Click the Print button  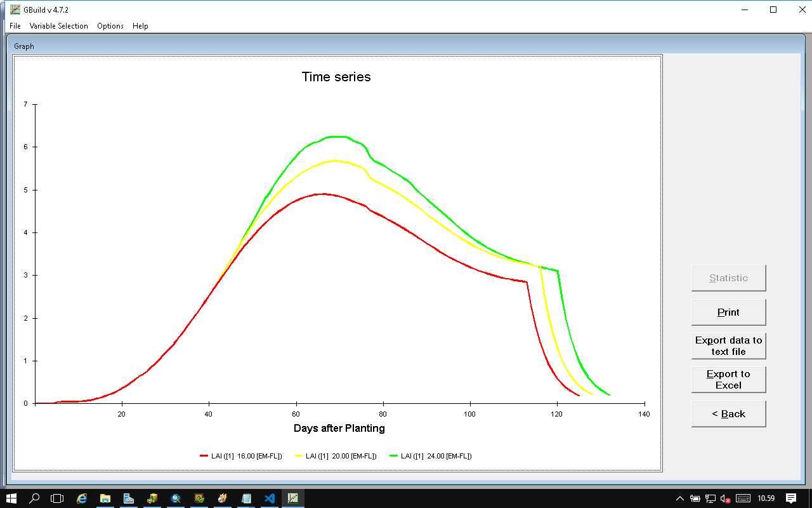coord(728,312)
